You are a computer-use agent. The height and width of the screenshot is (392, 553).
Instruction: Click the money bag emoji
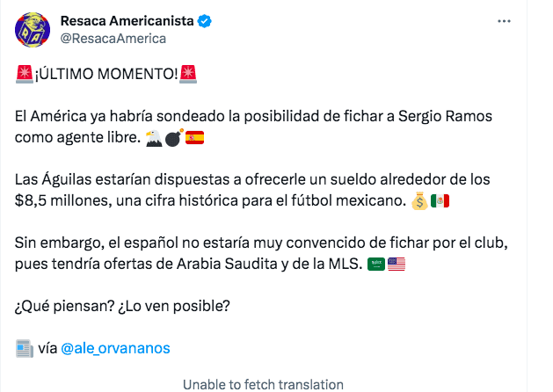[x=418, y=202]
